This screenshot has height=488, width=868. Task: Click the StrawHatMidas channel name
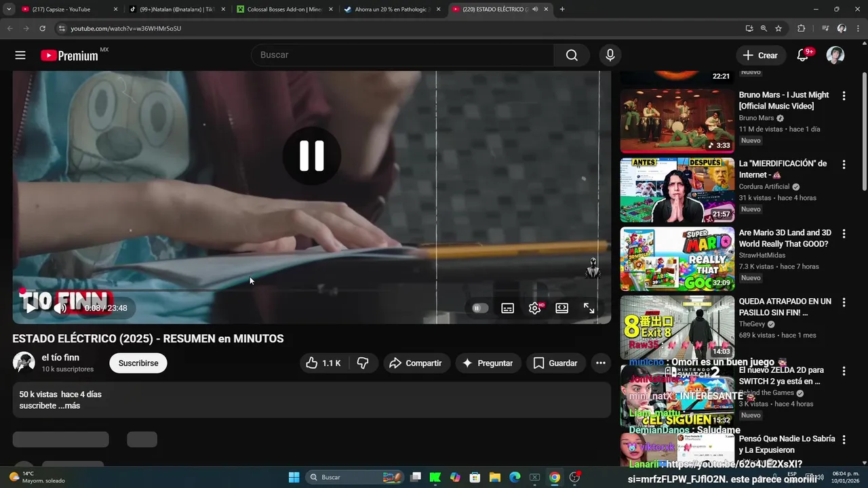point(762,256)
